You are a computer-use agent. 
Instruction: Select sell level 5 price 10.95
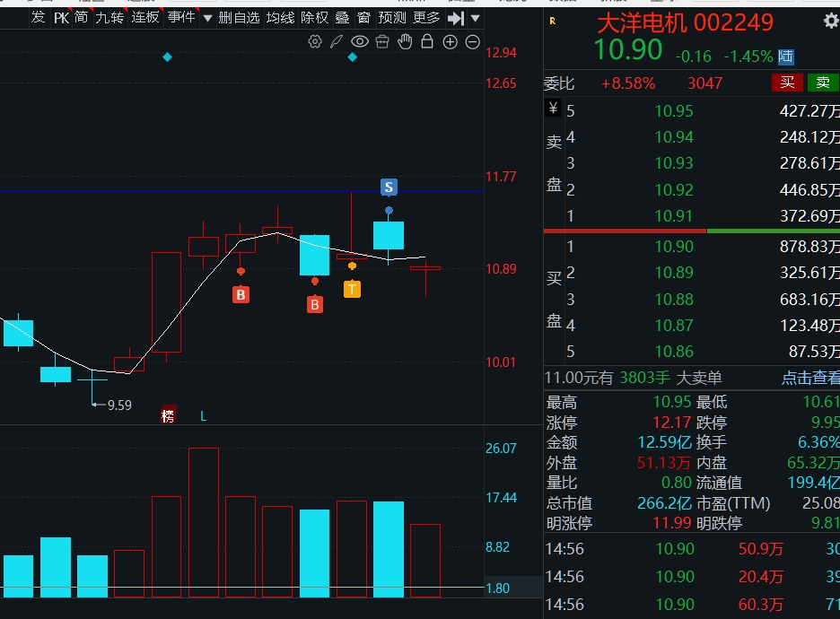[674, 111]
